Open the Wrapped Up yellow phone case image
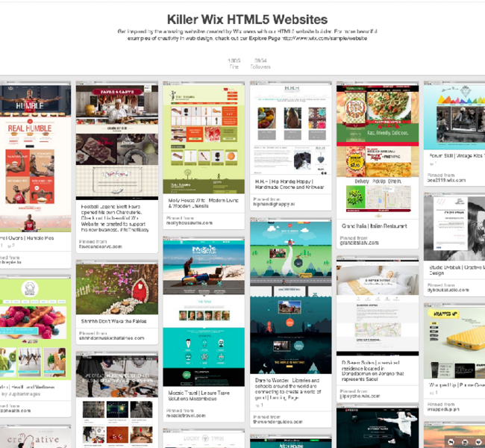 pyautogui.click(x=454, y=343)
